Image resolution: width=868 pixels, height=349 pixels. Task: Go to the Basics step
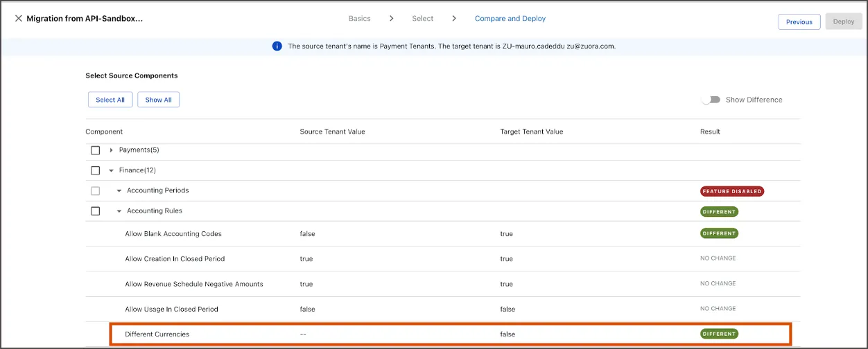pos(359,19)
